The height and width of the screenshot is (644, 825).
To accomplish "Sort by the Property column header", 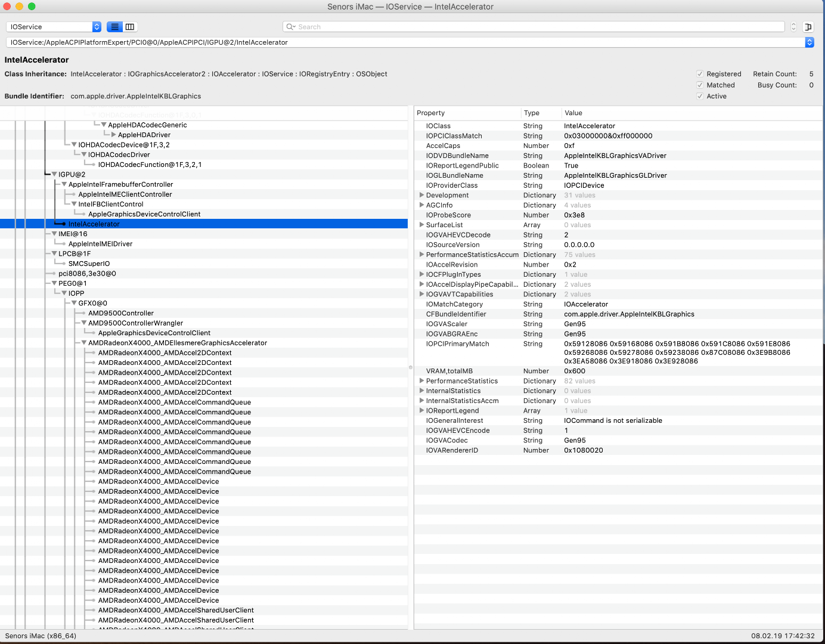I will pyautogui.click(x=431, y=113).
